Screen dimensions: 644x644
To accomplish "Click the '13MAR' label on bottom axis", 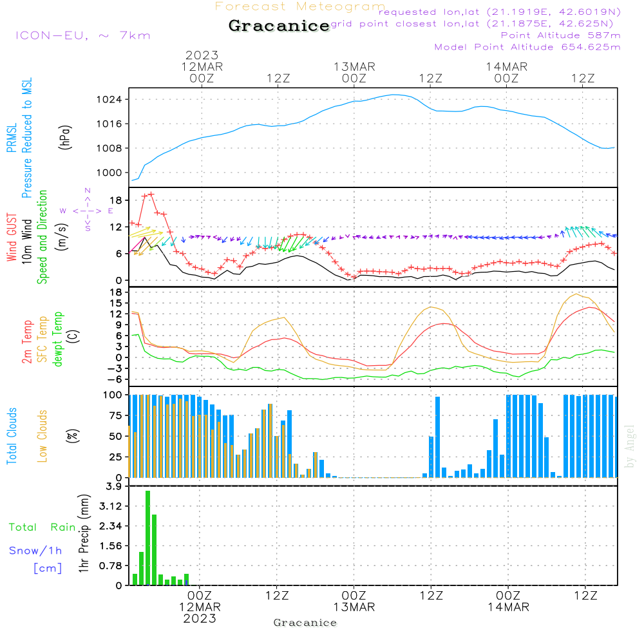I will point(354,607).
